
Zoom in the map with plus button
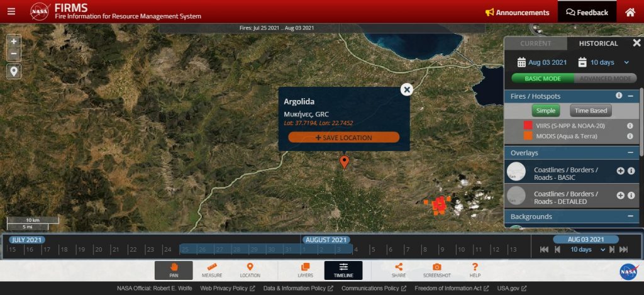pyautogui.click(x=14, y=41)
